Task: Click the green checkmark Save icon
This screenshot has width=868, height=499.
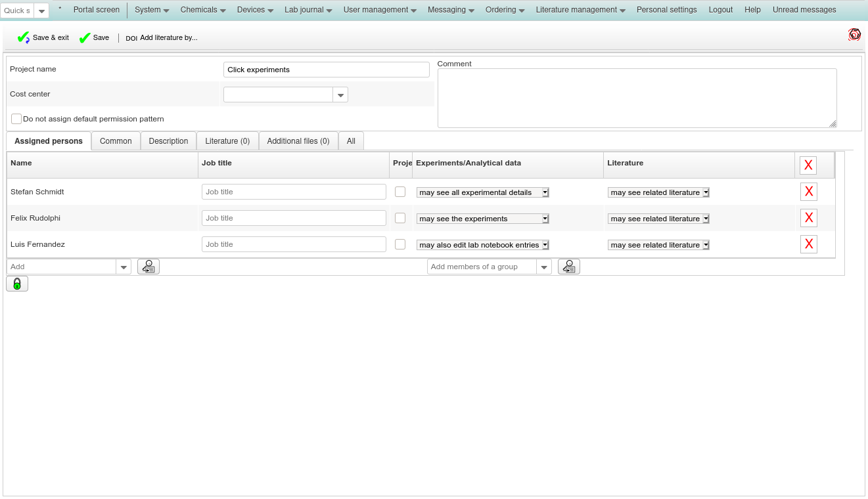Action: pos(85,38)
